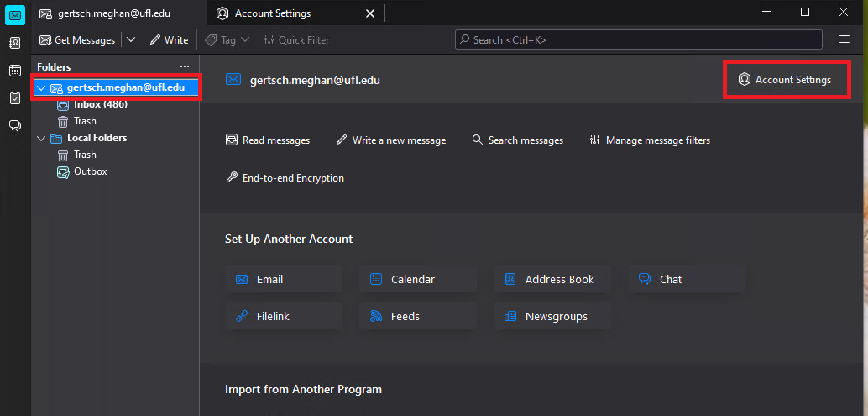Click Write in toolbar

coord(170,39)
